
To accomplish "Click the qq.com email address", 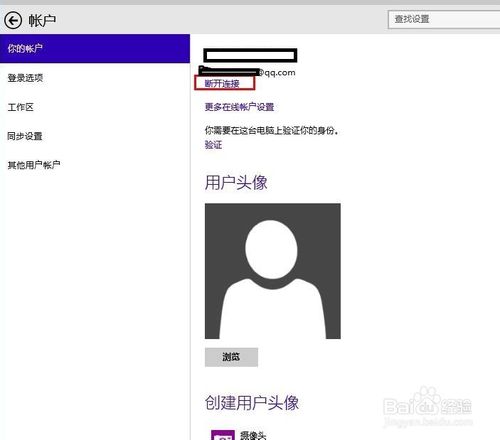I will 247,72.
